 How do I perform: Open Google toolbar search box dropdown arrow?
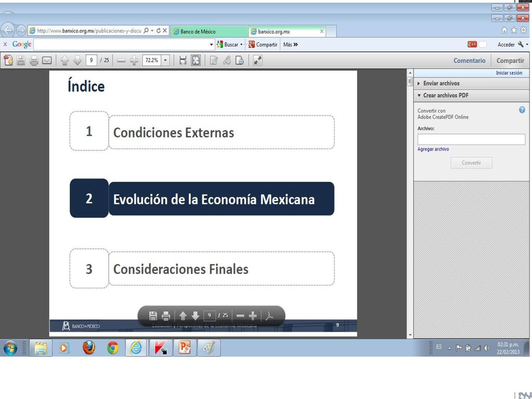[211, 45]
